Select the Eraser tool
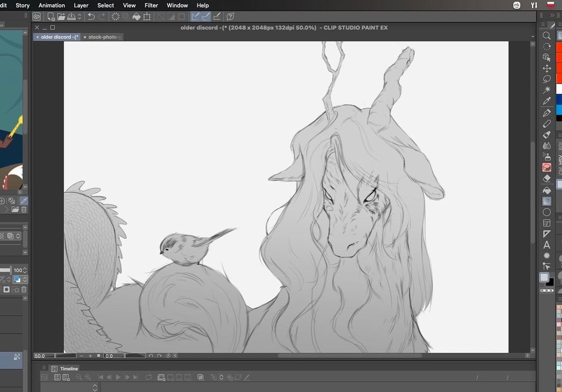562x392 pixels. click(x=547, y=179)
